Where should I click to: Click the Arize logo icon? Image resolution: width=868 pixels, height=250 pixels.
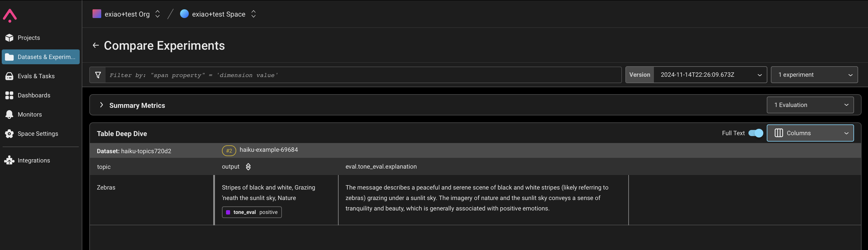pos(10,15)
